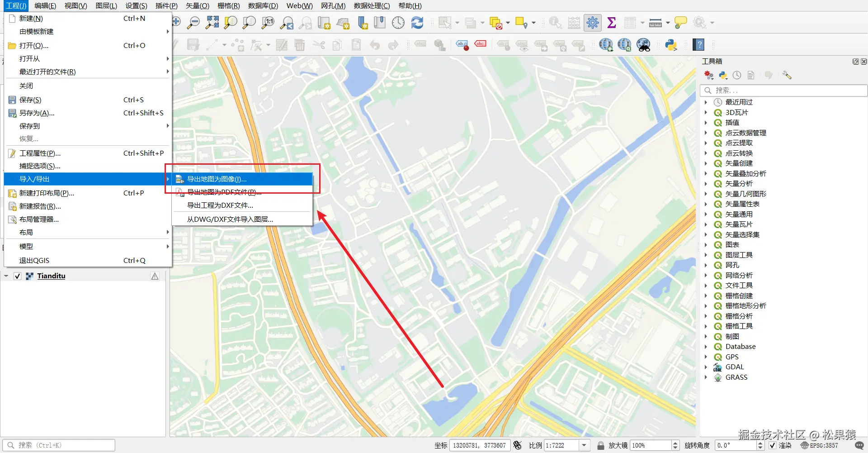Click the zoom to layer icon

(249, 23)
